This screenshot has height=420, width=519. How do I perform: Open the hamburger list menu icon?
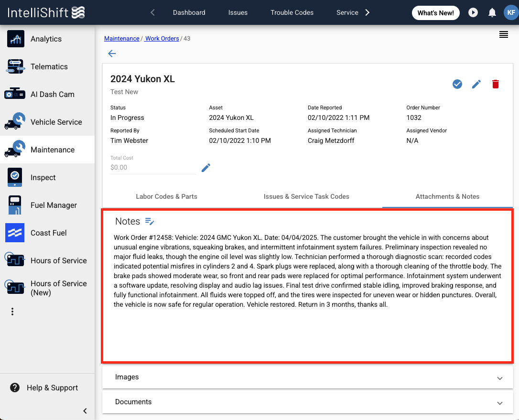(504, 34)
